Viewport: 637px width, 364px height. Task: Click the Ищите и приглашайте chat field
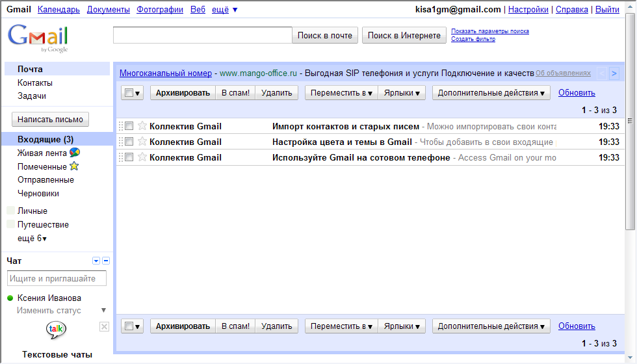point(57,278)
